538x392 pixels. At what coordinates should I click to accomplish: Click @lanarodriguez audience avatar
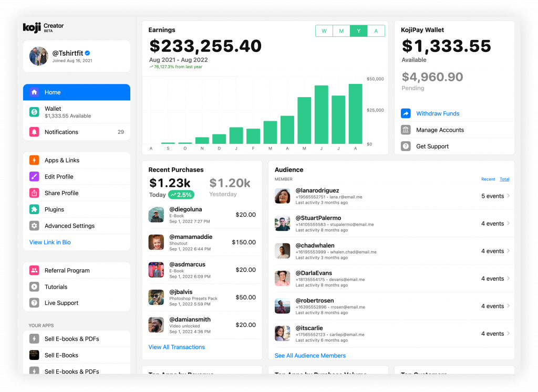point(282,196)
